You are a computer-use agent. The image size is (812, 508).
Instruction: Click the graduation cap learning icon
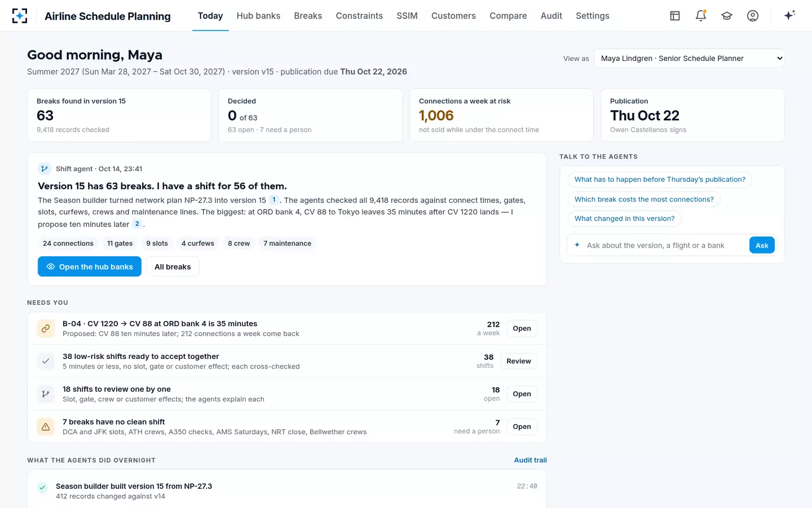point(727,16)
